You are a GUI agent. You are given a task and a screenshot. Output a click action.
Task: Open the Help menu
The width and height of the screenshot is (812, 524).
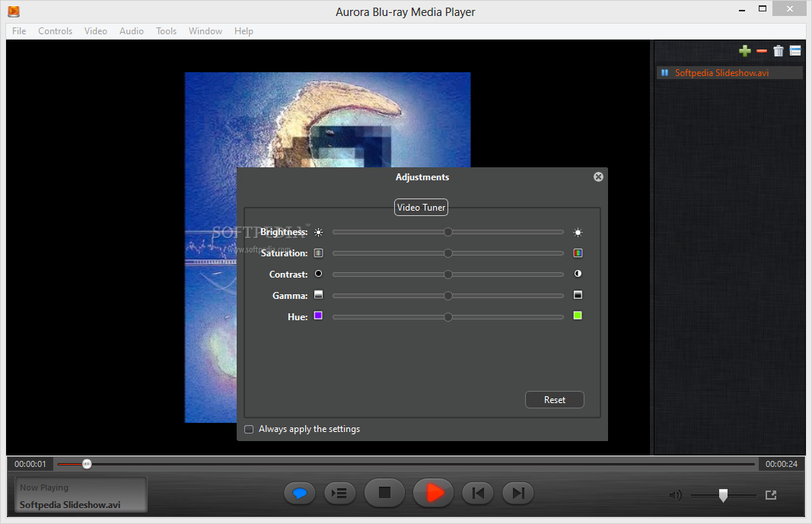tap(244, 31)
